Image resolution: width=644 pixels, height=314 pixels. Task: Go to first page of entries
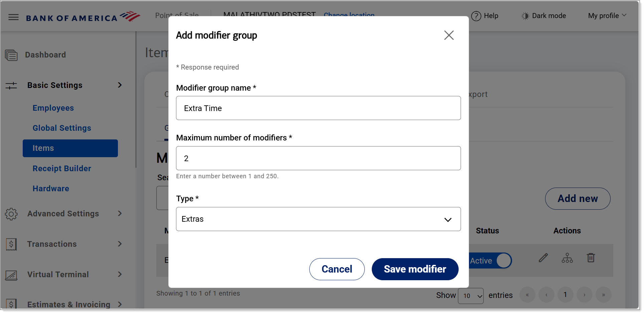click(527, 295)
